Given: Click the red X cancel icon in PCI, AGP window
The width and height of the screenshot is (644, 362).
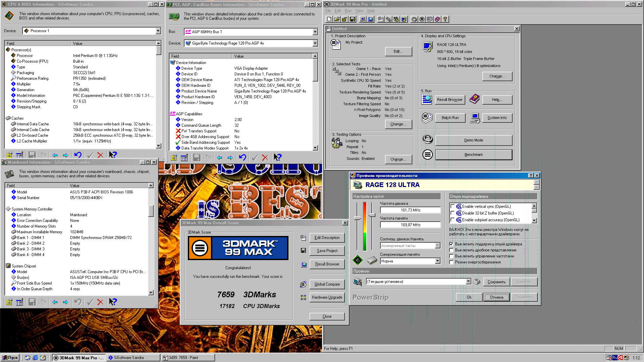Looking at the screenshot, I should pos(265,158).
